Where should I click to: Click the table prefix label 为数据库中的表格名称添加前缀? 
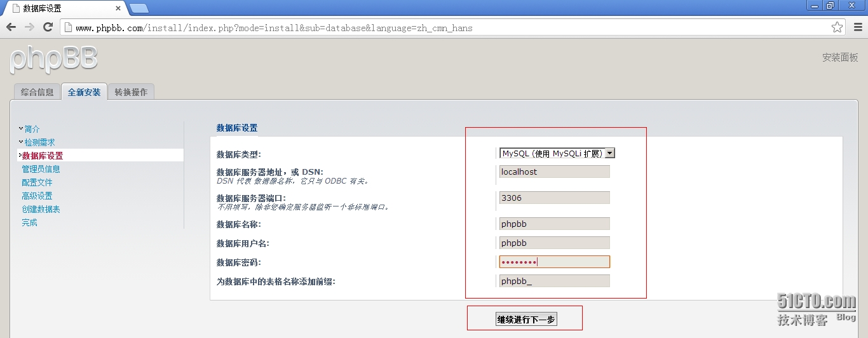[276, 281]
